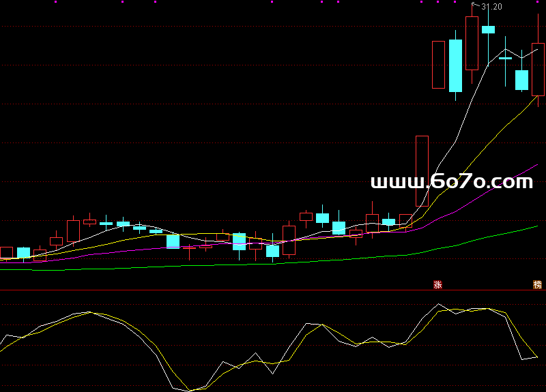Select the rightmost magenta marker at top

538,2
